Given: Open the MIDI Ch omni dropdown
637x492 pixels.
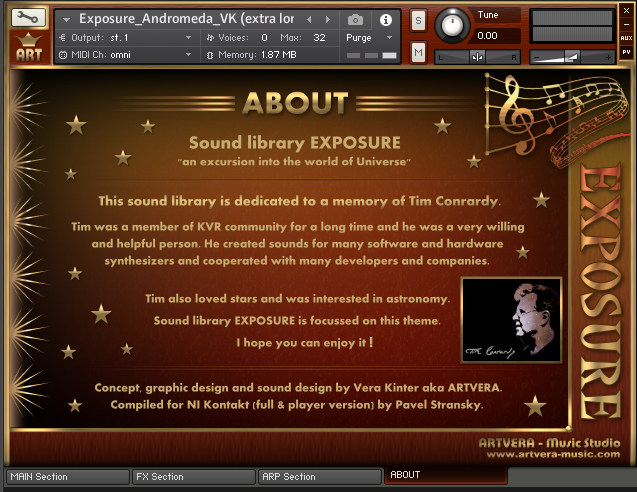Looking at the screenshot, I should [x=126, y=55].
